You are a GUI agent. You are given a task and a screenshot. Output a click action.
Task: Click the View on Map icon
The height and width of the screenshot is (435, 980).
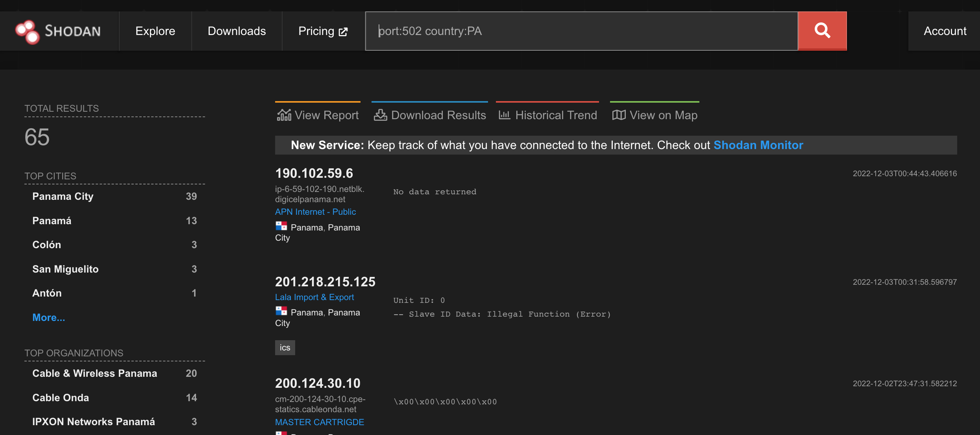[619, 115]
